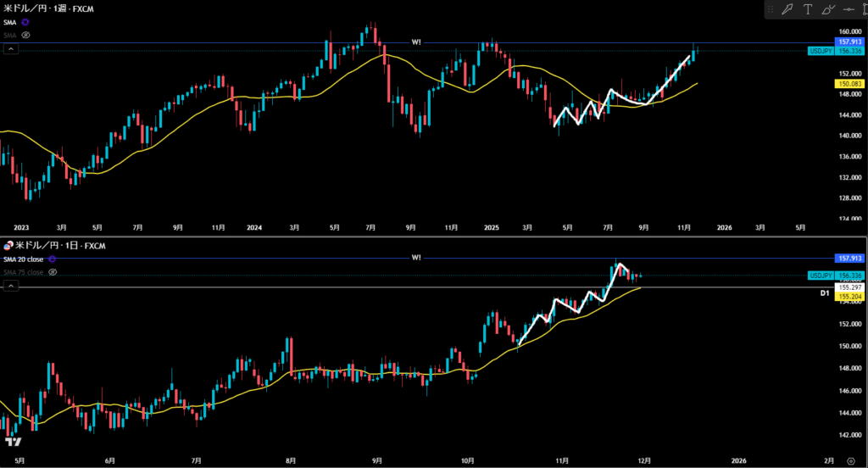
Task: Select the Text tool in drawing toolbar
Action: (x=807, y=9)
